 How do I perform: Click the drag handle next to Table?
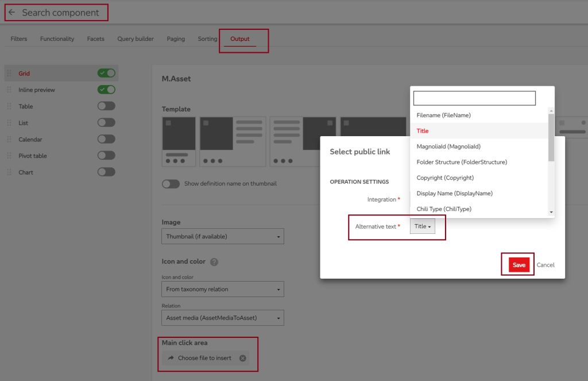pyautogui.click(x=9, y=106)
